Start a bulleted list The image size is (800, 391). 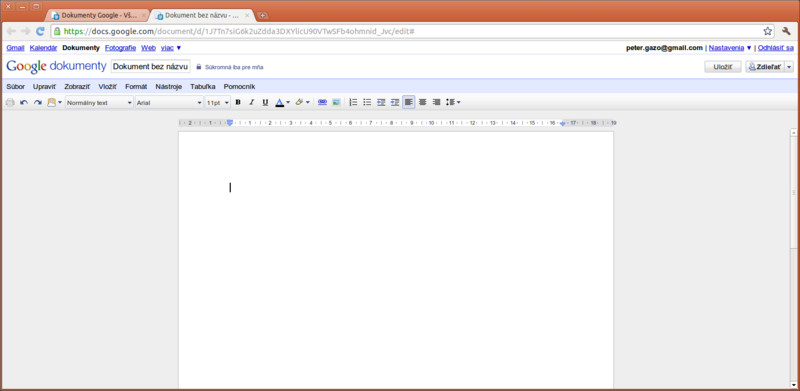tap(367, 102)
